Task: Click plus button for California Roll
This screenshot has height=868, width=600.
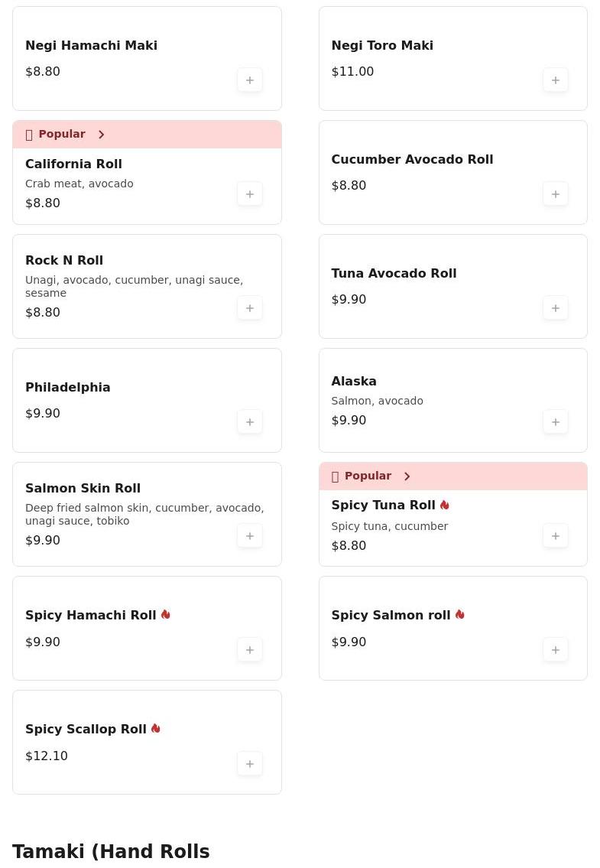Action: tap(250, 194)
